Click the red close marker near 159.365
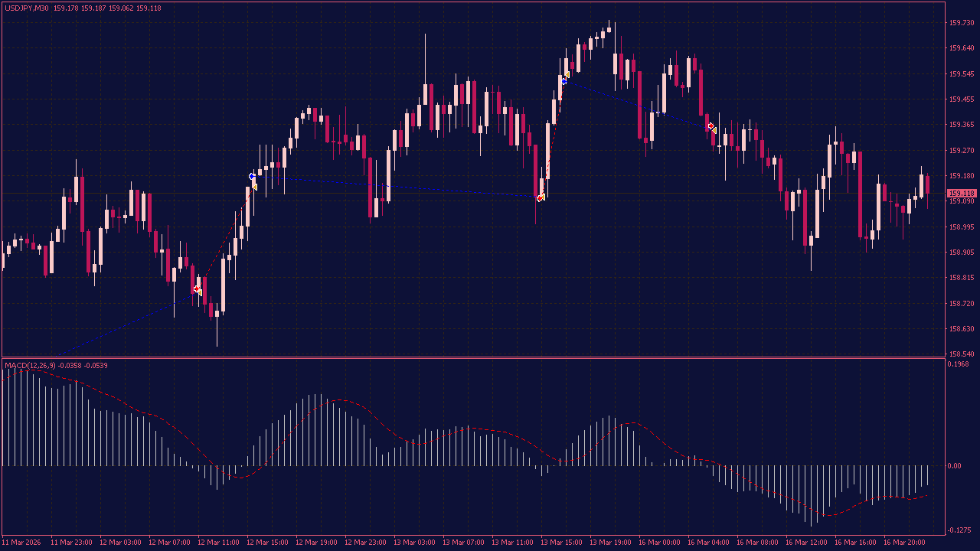This screenshot has width=980, height=551. tap(710, 126)
